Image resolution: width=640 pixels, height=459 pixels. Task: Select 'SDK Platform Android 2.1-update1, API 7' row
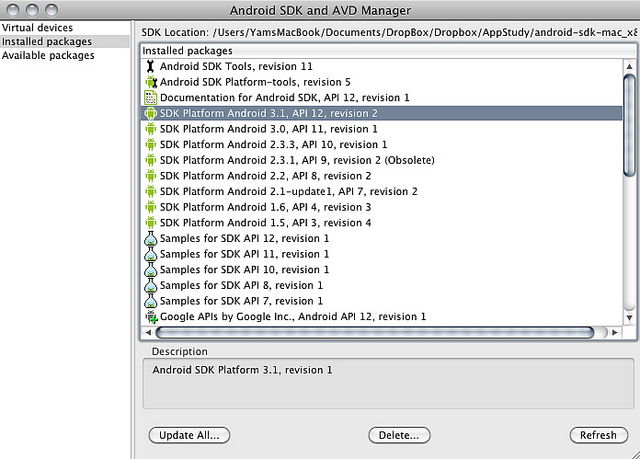[382, 191]
